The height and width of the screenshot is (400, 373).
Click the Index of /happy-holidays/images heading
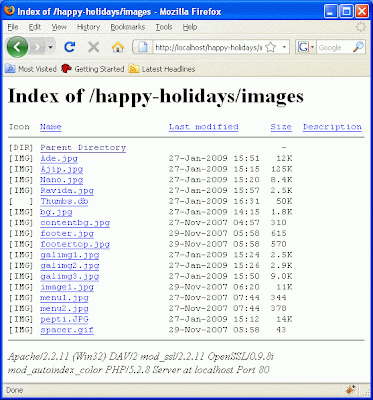[156, 96]
